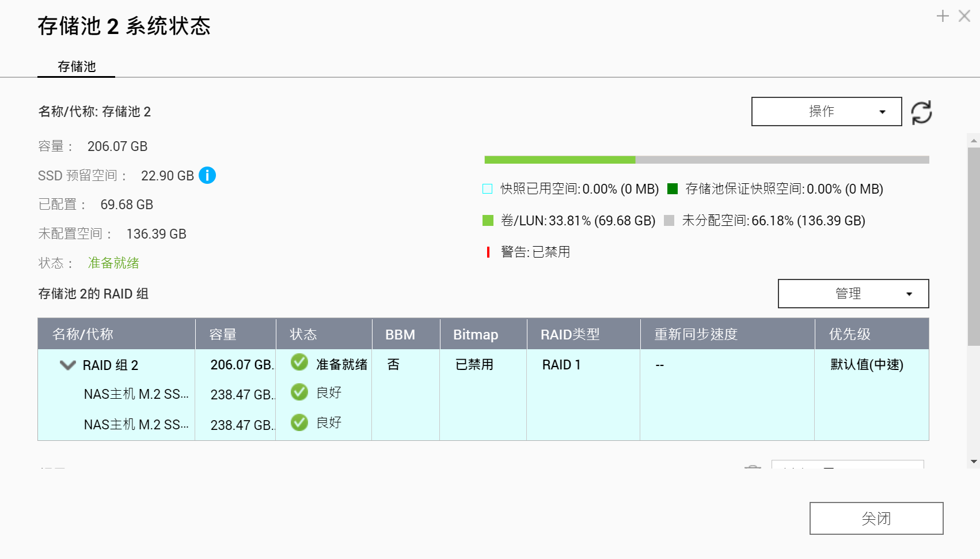This screenshot has height=559, width=980.
Task: Click the SSD reserved space info icon
Action: pyautogui.click(x=207, y=175)
